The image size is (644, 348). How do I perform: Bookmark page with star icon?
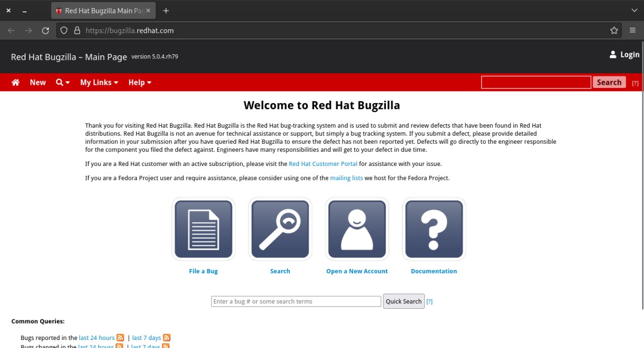[614, 31]
